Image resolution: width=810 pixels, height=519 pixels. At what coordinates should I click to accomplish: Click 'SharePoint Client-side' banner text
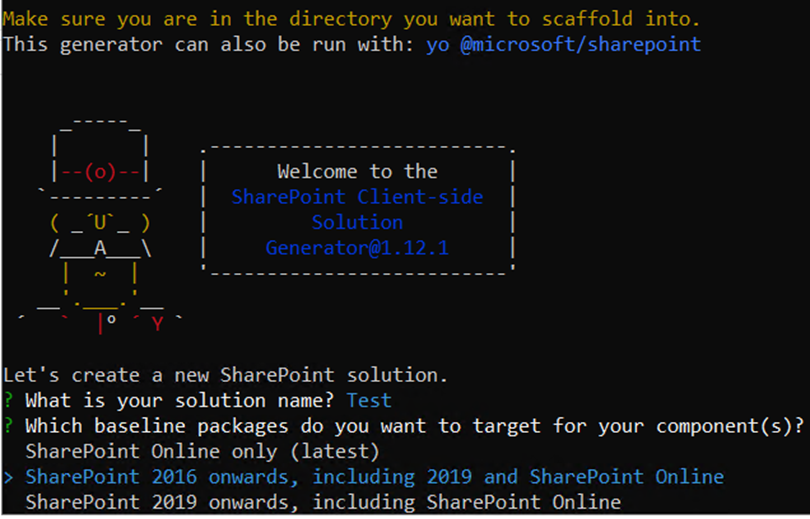(x=357, y=197)
